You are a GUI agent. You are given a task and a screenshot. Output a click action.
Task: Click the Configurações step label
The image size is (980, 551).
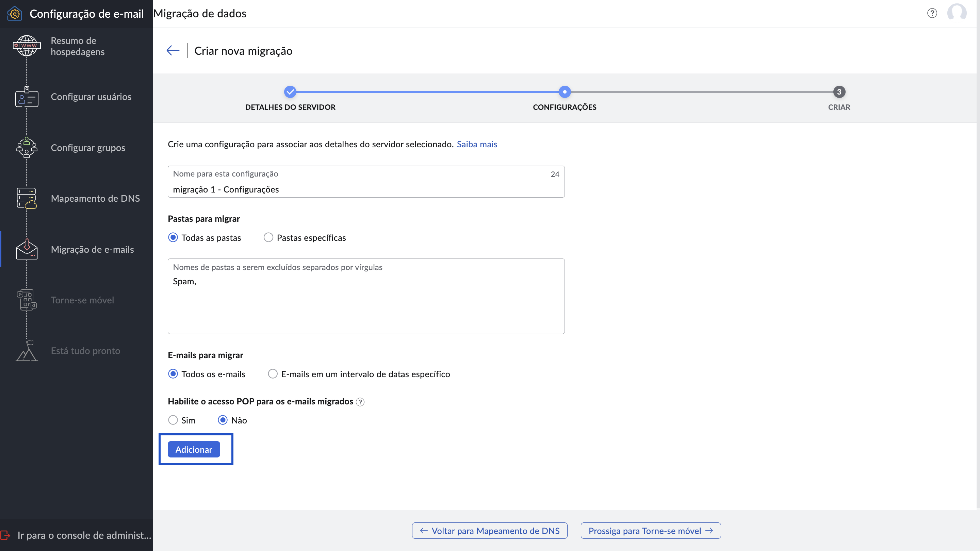pos(565,107)
